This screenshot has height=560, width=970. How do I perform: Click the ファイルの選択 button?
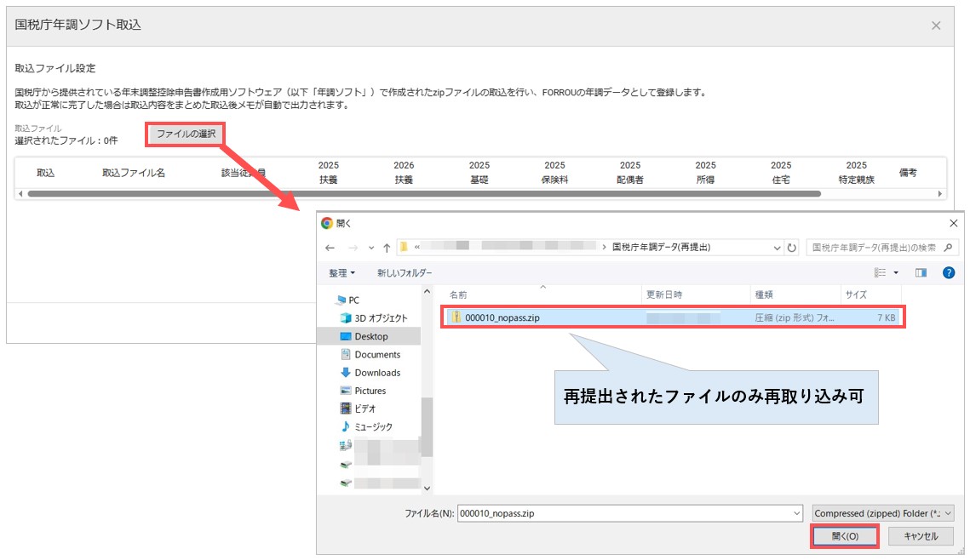[186, 134]
